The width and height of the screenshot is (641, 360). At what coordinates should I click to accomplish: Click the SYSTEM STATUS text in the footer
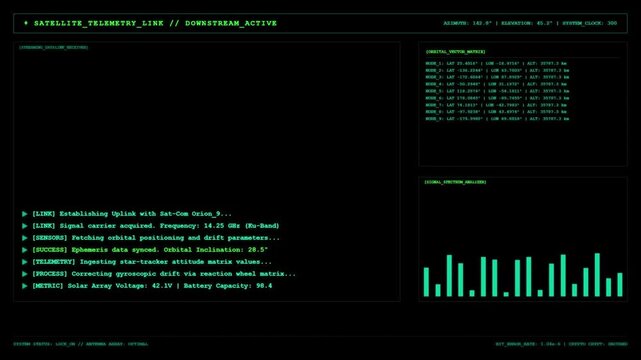click(81, 344)
